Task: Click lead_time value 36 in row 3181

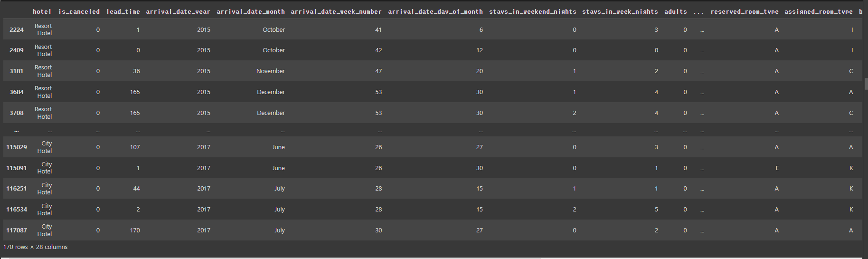Action: (136, 71)
